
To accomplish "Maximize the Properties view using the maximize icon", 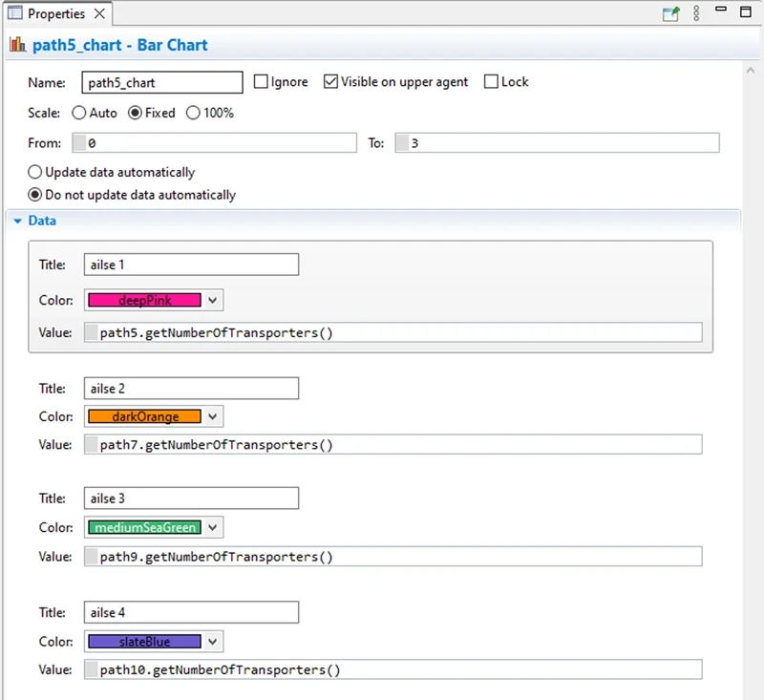I will tap(747, 12).
